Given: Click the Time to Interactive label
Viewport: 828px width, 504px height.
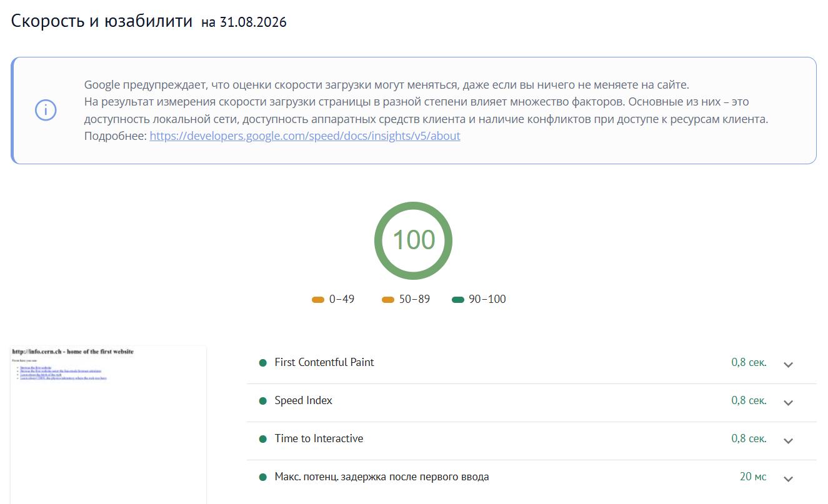Looking at the screenshot, I should coord(319,438).
